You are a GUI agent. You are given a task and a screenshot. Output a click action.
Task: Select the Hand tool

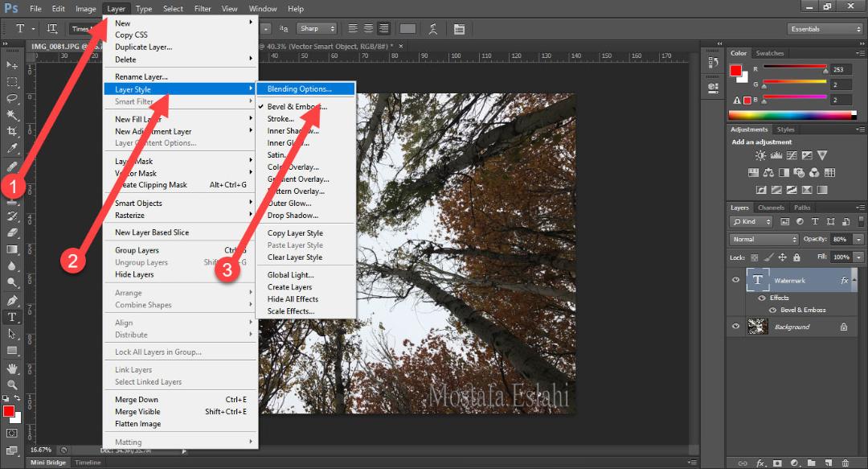11,368
